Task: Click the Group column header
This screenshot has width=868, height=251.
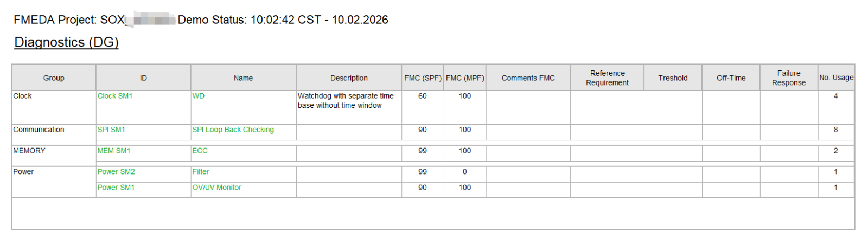Action: tap(54, 78)
